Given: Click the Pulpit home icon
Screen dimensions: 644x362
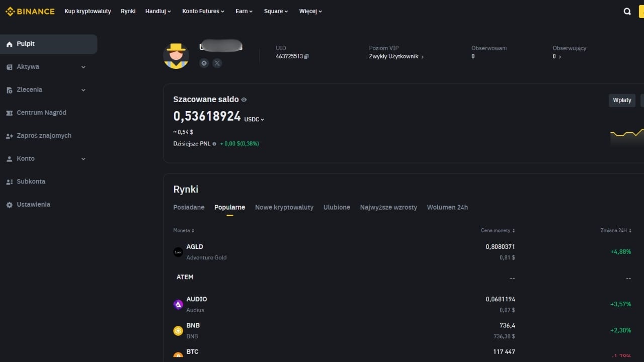Looking at the screenshot, I should (x=9, y=44).
